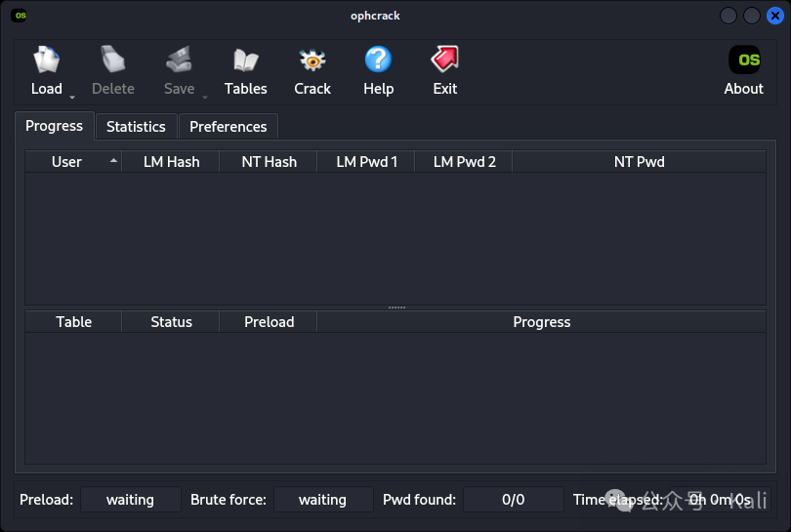Click the LM Pwd 1 column header
The width and height of the screenshot is (791, 532).
coord(367,162)
